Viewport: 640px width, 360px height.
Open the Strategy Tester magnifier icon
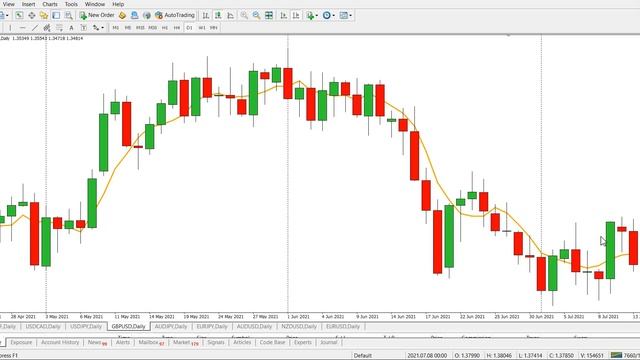(69, 16)
